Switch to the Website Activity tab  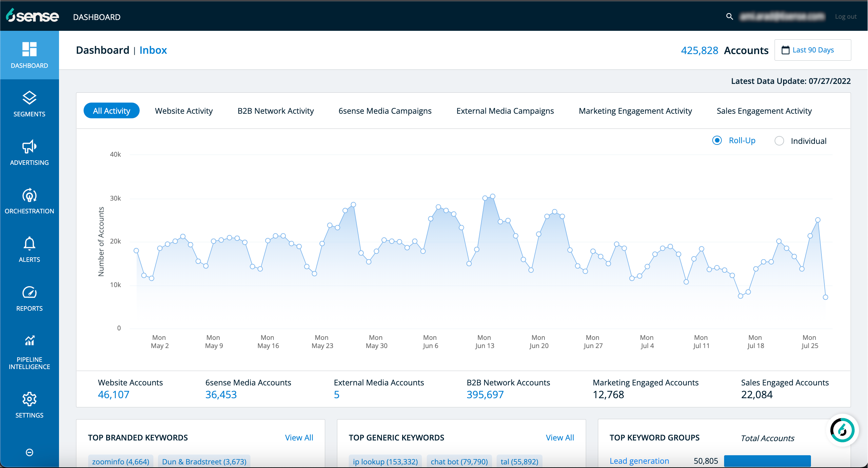(x=184, y=110)
